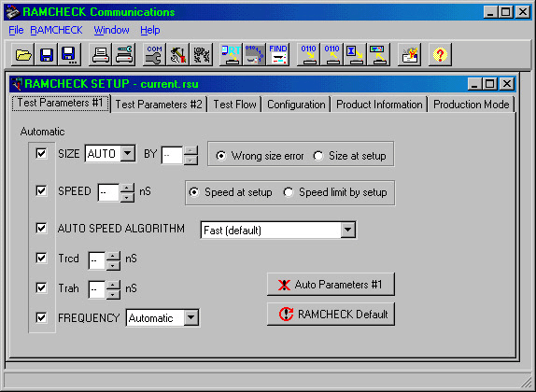This screenshot has width=536, height=392.
Task: Increase the Trah nS spinner
Action: [x=113, y=285]
